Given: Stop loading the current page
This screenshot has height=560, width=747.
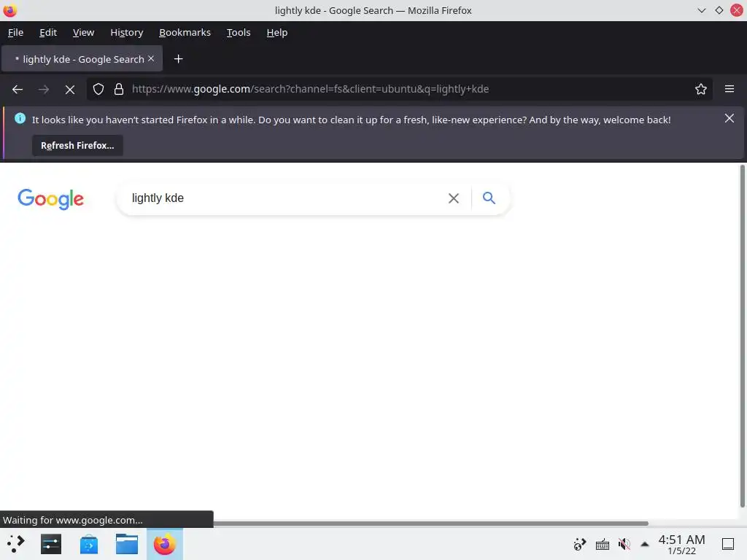Looking at the screenshot, I should (70, 90).
